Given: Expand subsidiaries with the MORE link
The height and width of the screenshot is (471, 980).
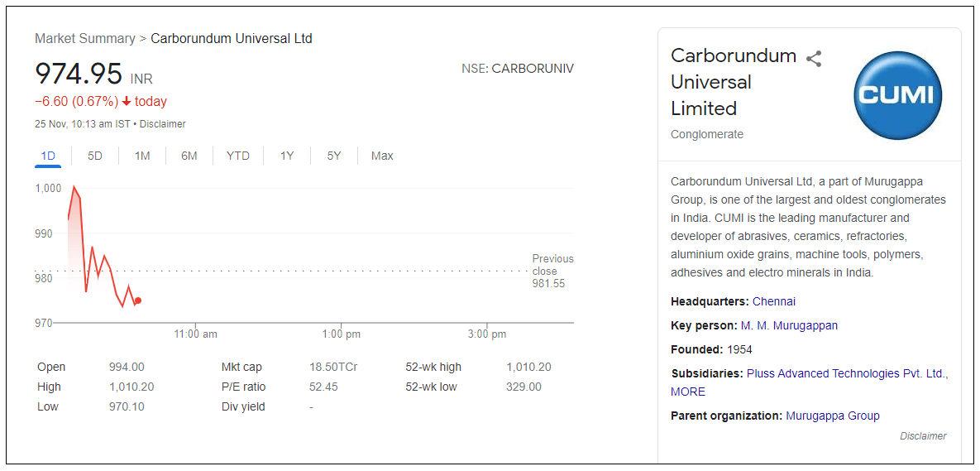Looking at the screenshot, I should (688, 392).
